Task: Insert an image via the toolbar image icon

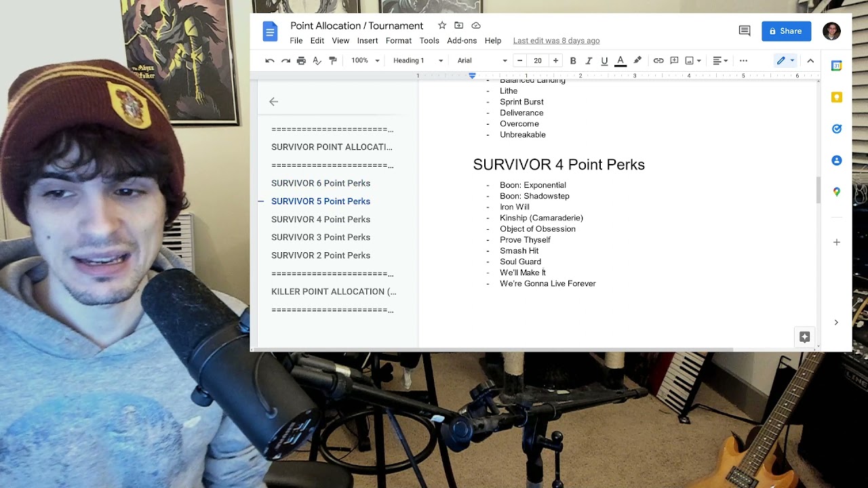Action: (x=690, y=60)
